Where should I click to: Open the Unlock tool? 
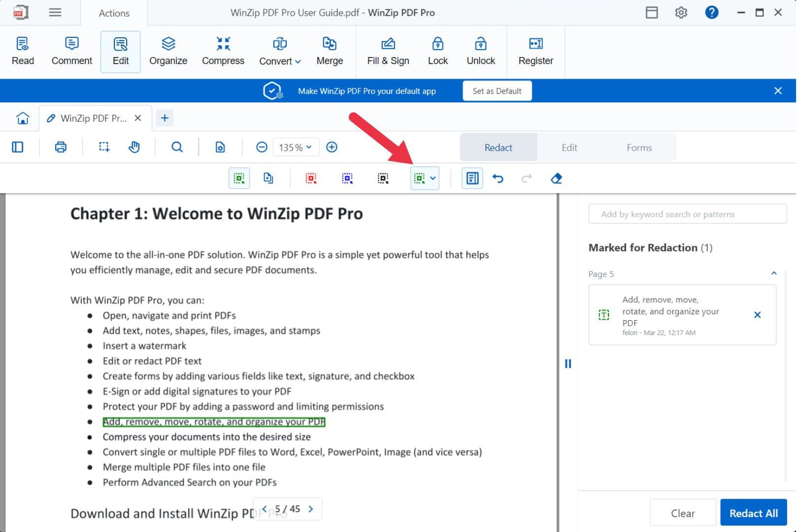click(481, 51)
